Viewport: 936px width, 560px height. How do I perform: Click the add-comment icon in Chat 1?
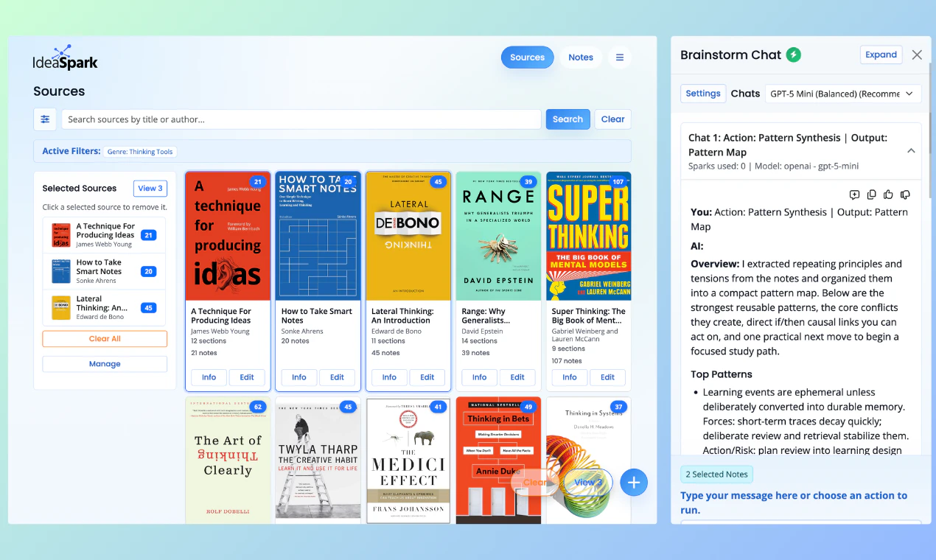click(x=854, y=195)
